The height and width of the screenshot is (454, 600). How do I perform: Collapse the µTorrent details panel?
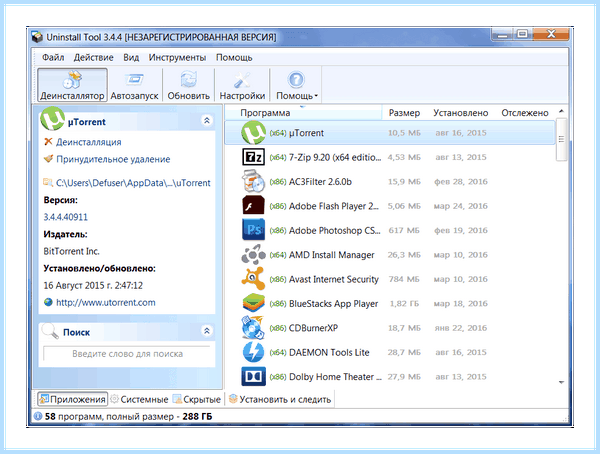click(207, 121)
